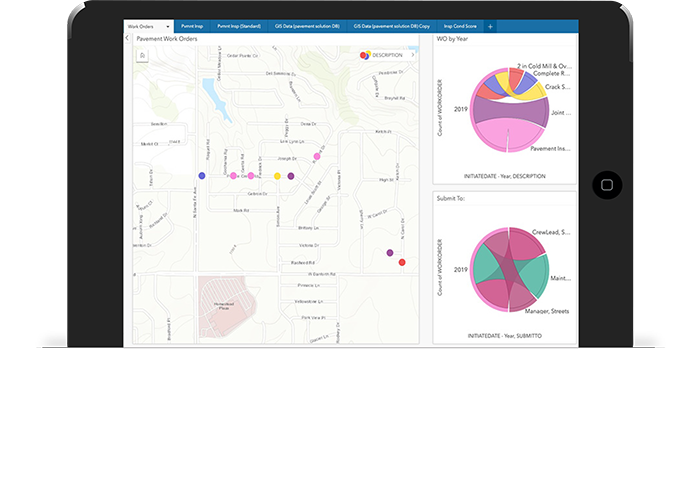Image resolution: width=700 pixels, height=478 pixels.
Task: Click Manager, Streets label in Submit To chart
Action: (x=546, y=311)
